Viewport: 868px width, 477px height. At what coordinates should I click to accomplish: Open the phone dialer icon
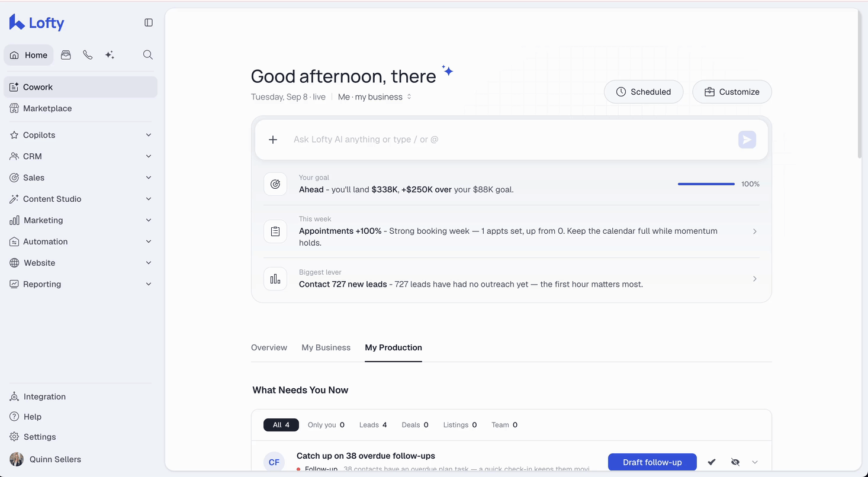tap(88, 55)
